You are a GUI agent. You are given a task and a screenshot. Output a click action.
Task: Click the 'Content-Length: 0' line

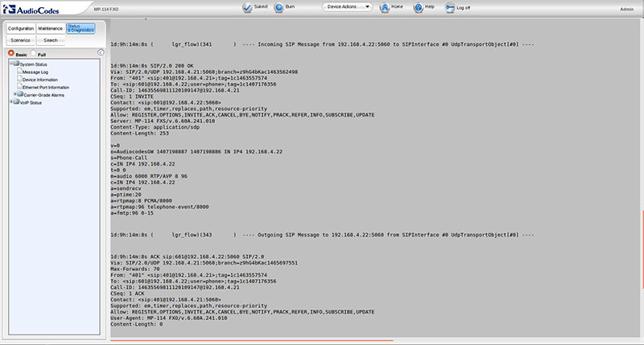(x=136, y=324)
